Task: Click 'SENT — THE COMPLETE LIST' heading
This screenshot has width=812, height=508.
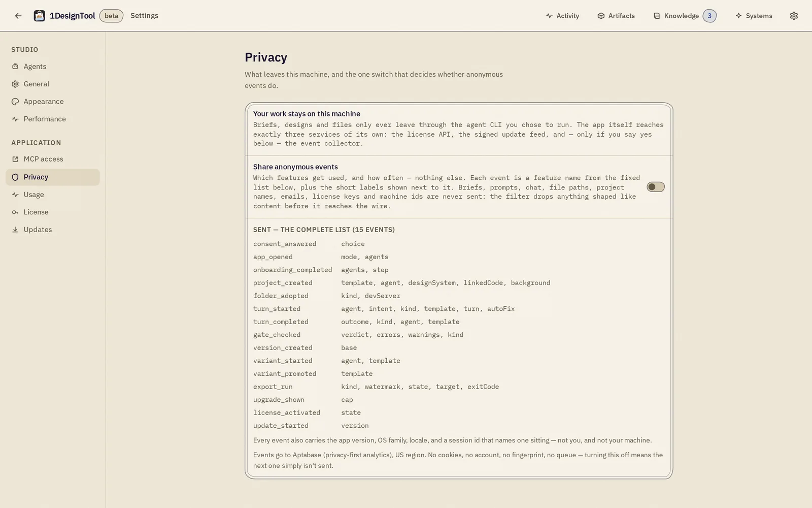Action: pos(324,230)
